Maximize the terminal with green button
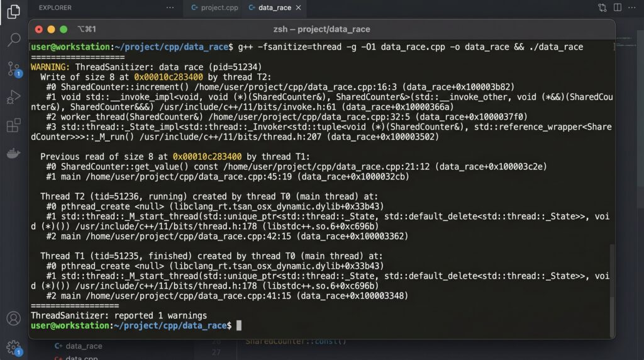 64,29
